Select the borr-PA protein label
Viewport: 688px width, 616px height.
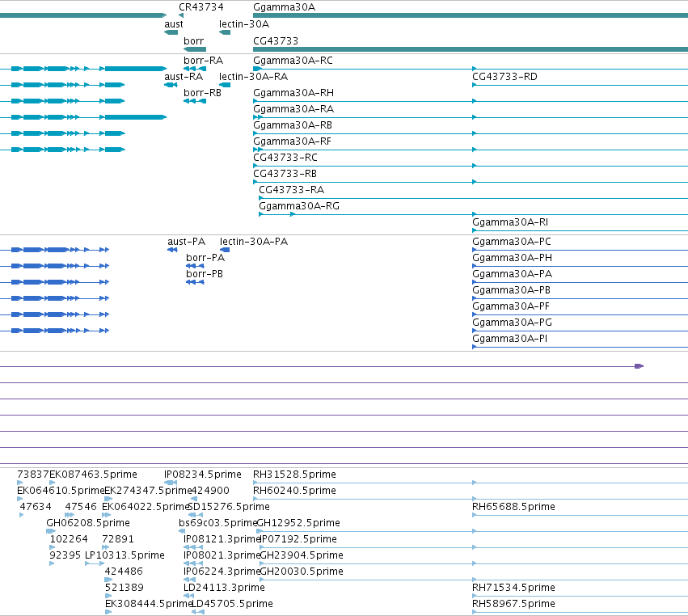(205, 258)
